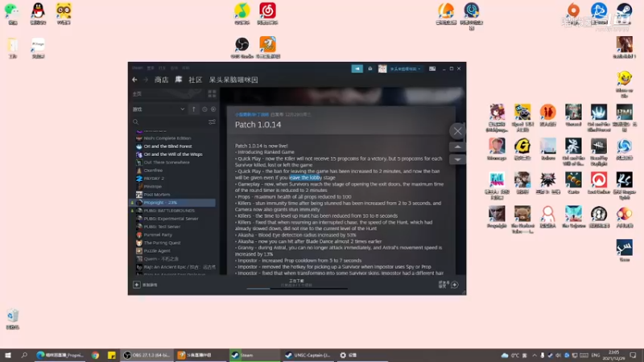Open the Store (商店) tab in Steam
Viewport: 644px width, 362px height.
[162, 80]
